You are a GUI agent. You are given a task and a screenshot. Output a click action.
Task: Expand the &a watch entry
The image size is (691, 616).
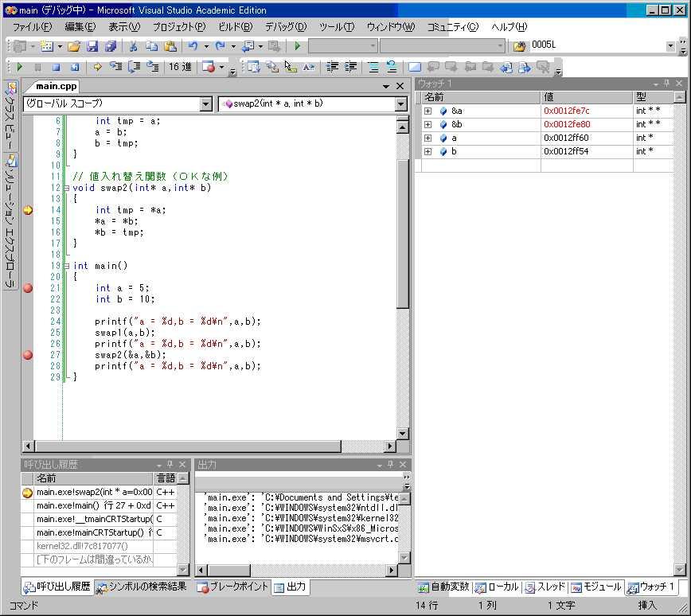[428, 111]
